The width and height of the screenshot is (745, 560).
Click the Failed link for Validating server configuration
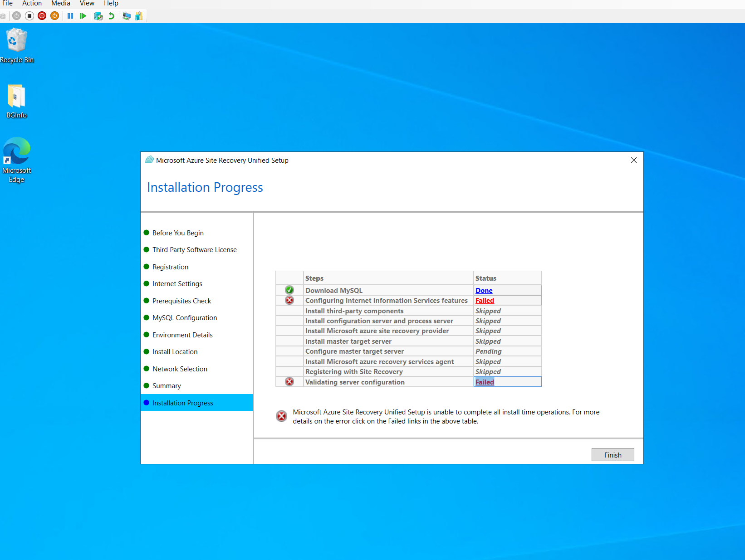pos(485,382)
